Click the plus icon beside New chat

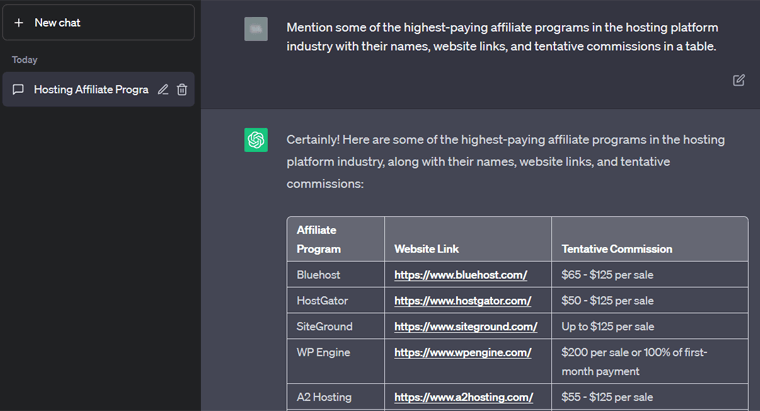coord(18,23)
